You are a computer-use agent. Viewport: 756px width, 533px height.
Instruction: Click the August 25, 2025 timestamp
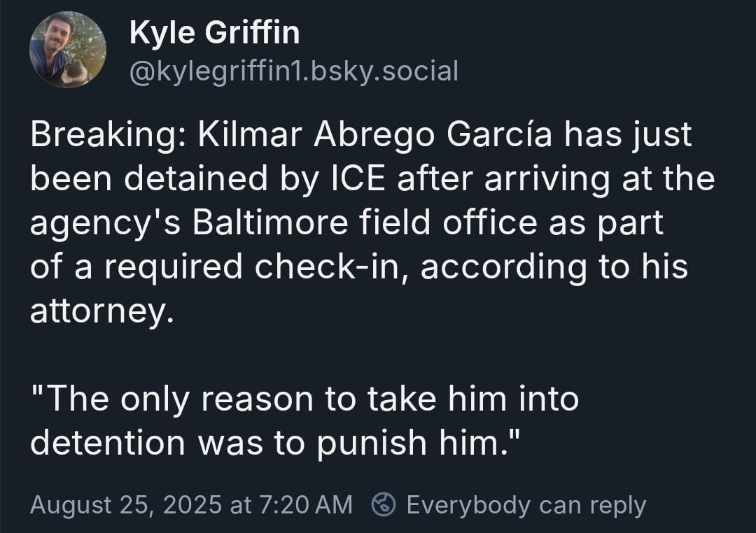[x=191, y=504]
